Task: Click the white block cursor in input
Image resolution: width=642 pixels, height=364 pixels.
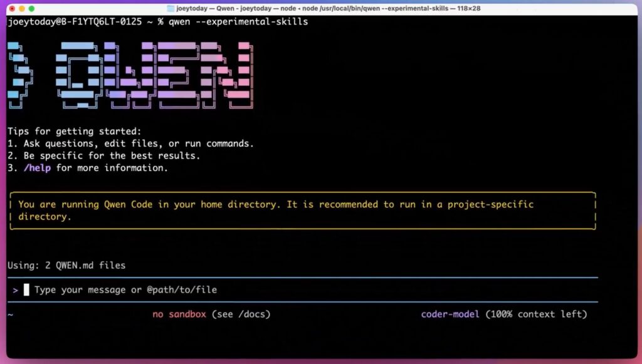Action: [26, 290]
